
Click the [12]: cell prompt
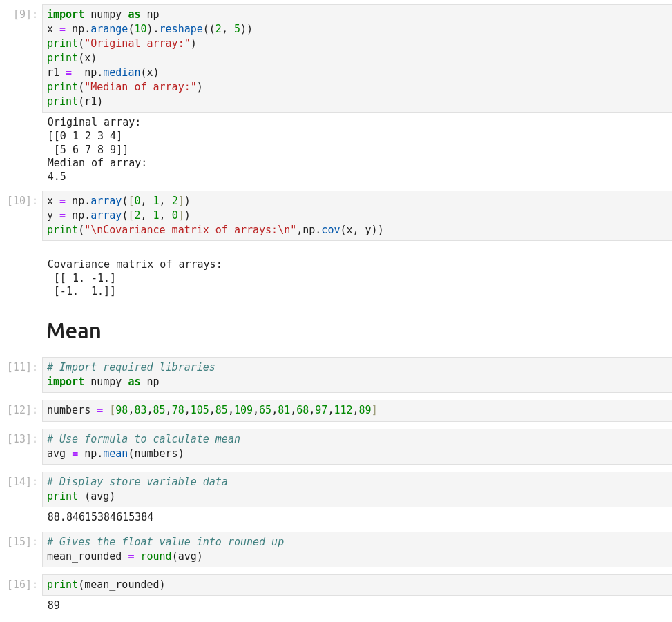pos(22,410)
